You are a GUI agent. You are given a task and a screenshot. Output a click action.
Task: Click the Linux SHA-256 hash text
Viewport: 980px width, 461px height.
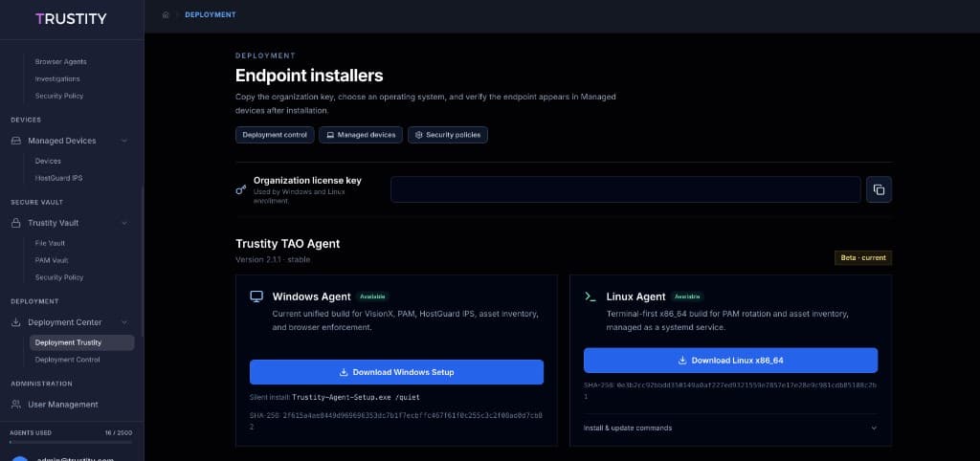730,390
